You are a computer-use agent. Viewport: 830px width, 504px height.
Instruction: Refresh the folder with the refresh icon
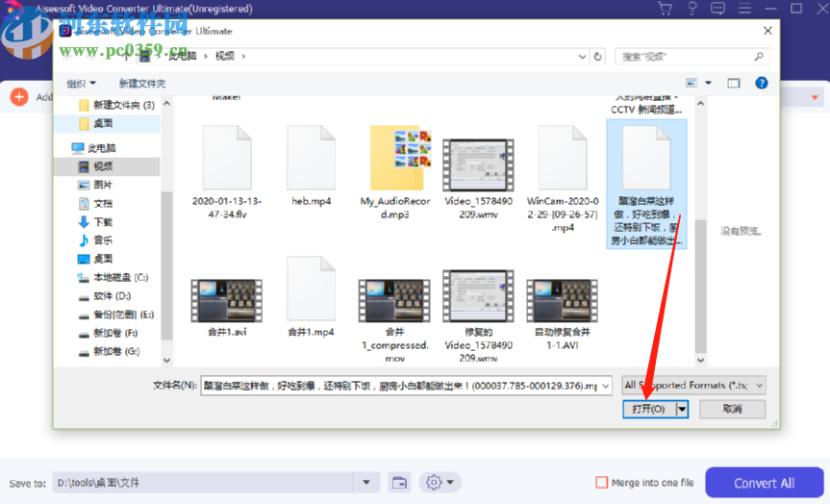pyautogui.click(x=597, y=56)
